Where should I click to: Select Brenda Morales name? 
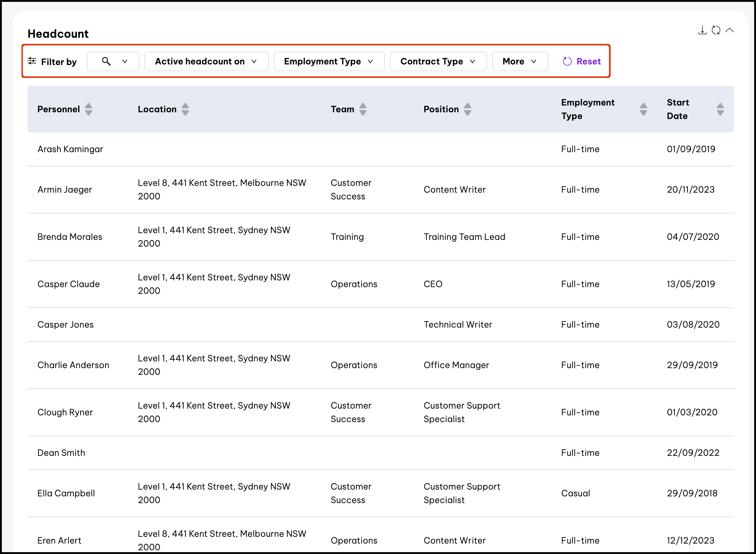[x=70, y=237]
